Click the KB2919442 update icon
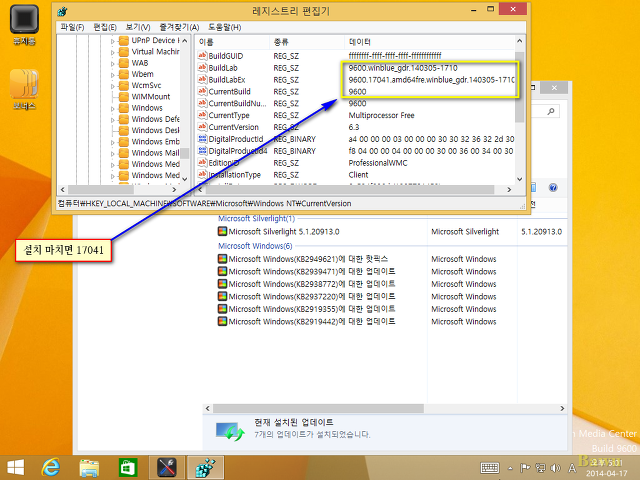Viewport: 640px width, 480px height. 222,322
